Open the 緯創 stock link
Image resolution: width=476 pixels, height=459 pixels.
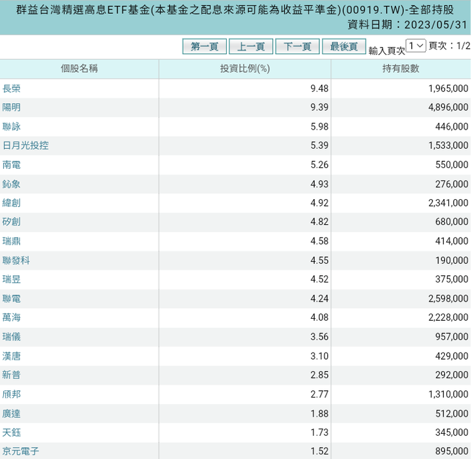click(11, 202)
